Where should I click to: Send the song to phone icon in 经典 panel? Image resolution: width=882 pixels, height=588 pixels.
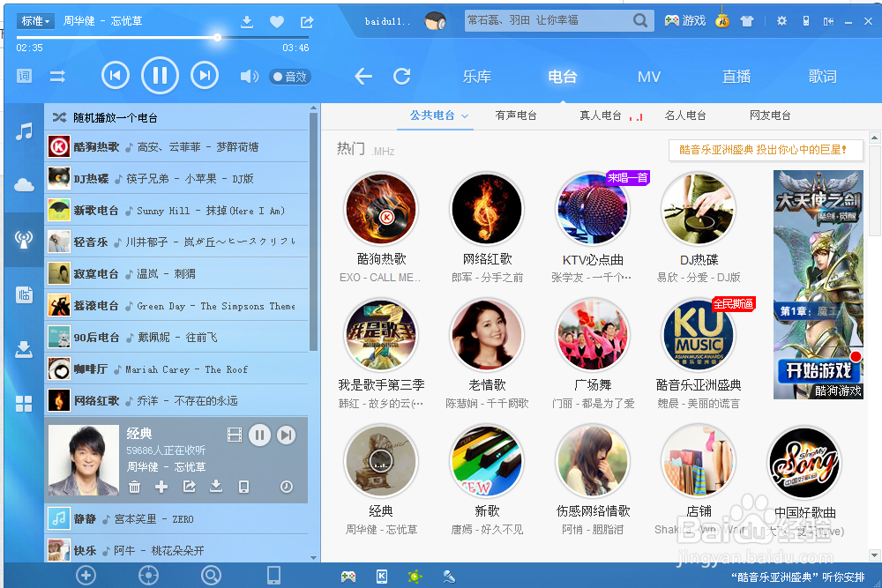(x=243, y=487)
